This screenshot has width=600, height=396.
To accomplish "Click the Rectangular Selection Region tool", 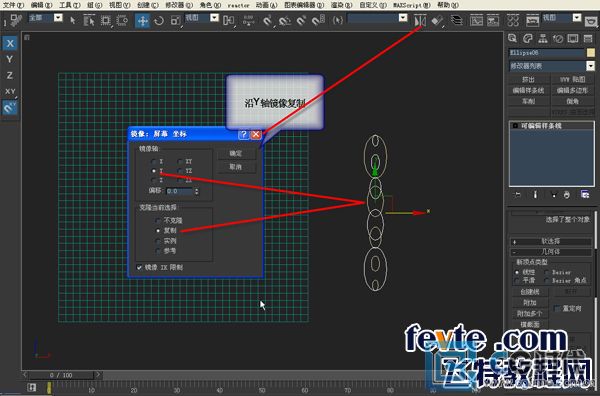I will click(x=106, y=20).
